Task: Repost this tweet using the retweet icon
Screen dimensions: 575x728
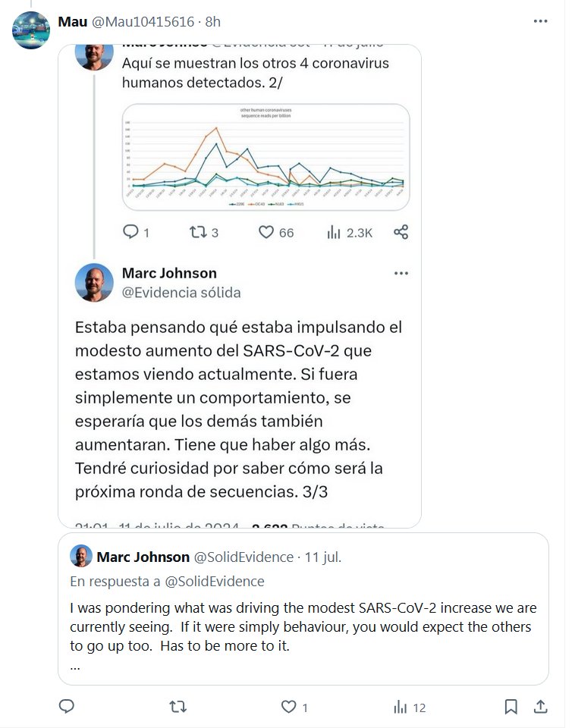Action: 178,707
